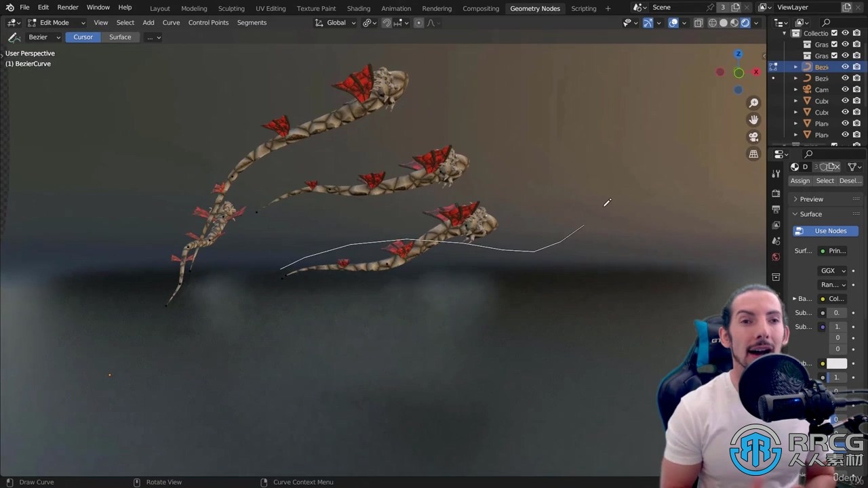Open the overlays options dropdown arrow

point(685,22)
